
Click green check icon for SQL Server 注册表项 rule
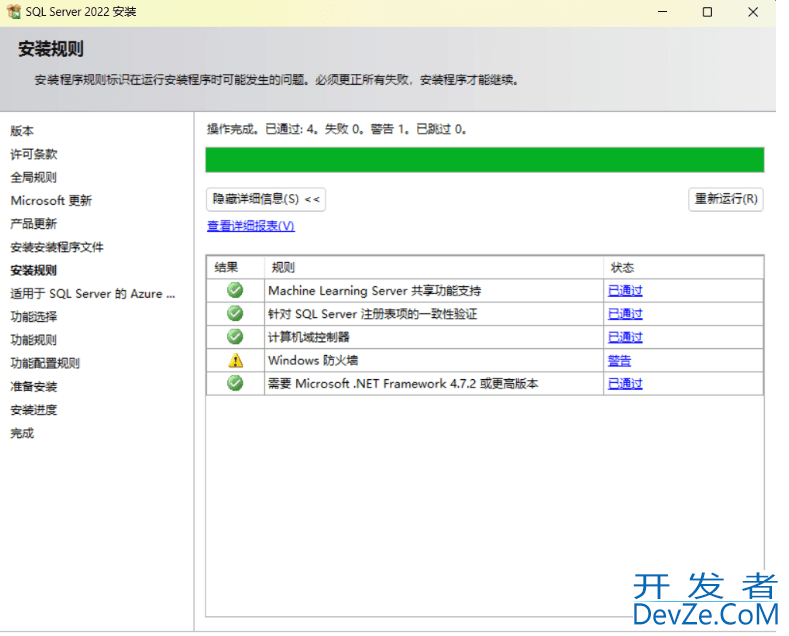click(235, 313)
